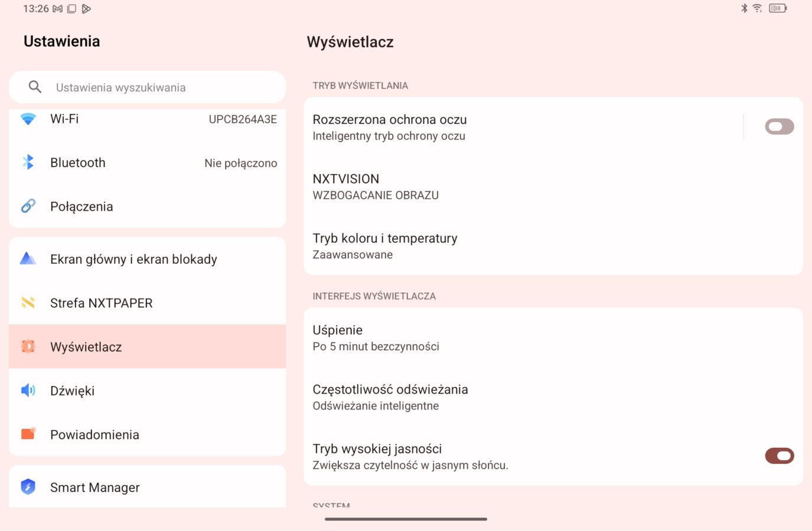This screenshot has width=812, height=531.
Task: Enable Rozszerzona ochrona oczu switch
Action: pyautogui.click(x=780, y=126)
